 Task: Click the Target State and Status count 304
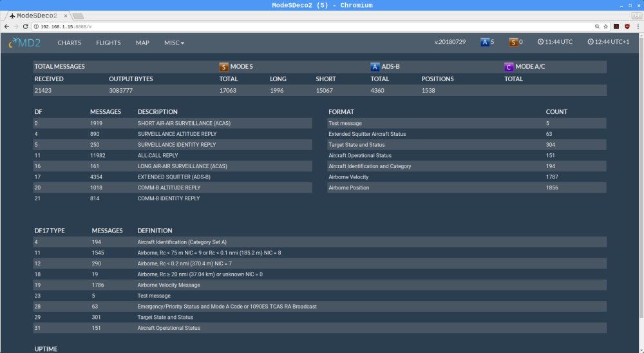click(x=551, y=145)
